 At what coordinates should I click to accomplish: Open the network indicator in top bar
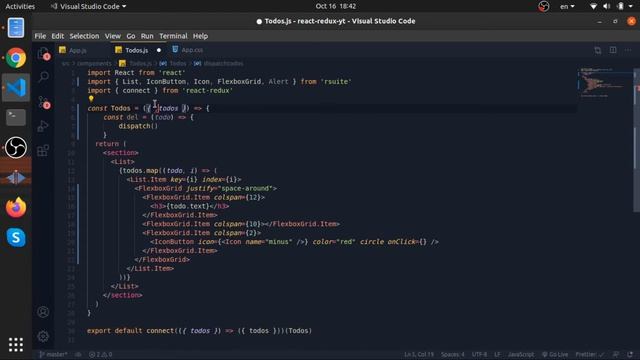tap(593, 7)
